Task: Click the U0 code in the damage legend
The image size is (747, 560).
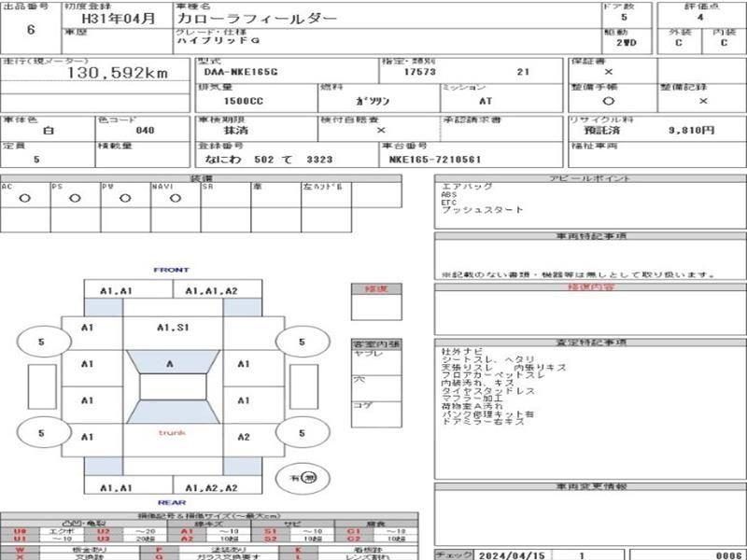Action: click(x=20, y=531)
